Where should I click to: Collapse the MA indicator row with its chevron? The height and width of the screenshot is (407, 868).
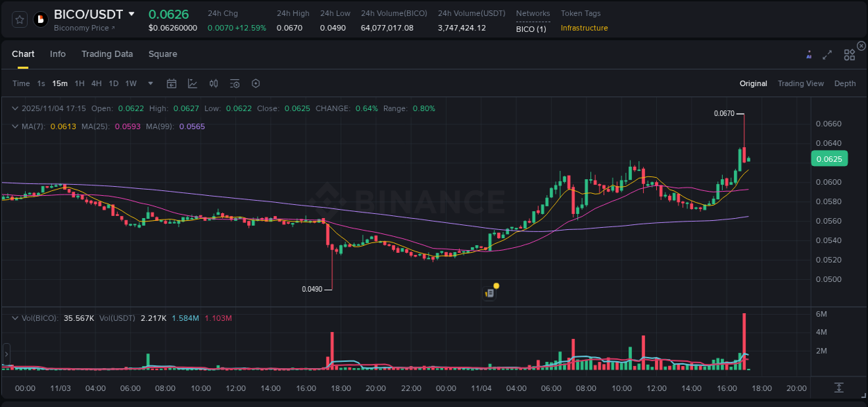[15, 126]
